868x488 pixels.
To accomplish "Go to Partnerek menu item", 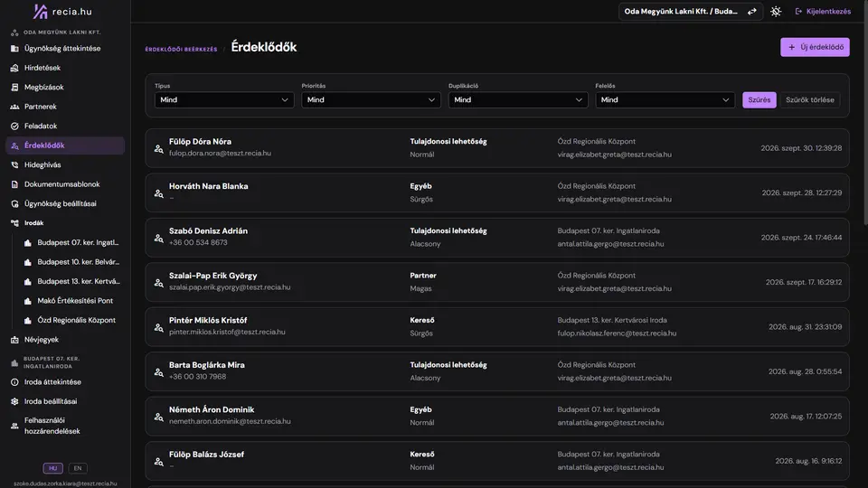I will point(65,107).
